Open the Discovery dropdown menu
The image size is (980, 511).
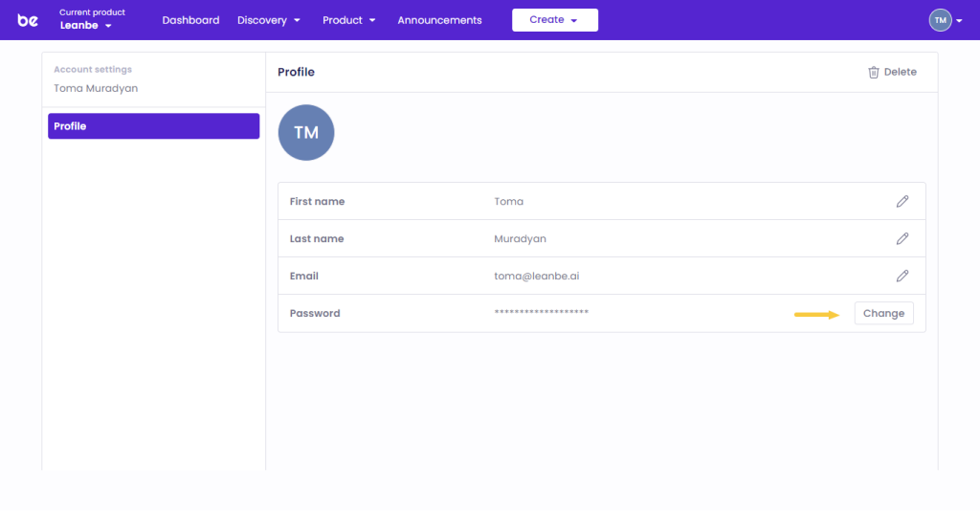click(x=269, y=20)
